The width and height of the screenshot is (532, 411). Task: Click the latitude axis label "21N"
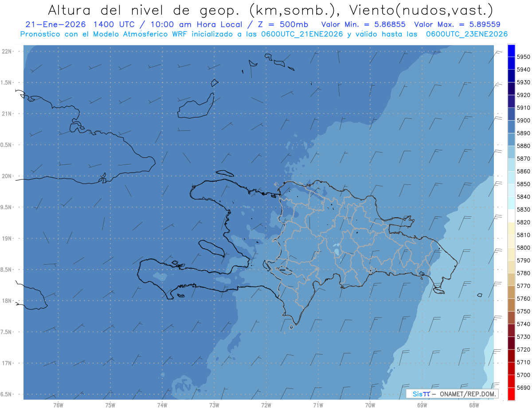(7, 114)
